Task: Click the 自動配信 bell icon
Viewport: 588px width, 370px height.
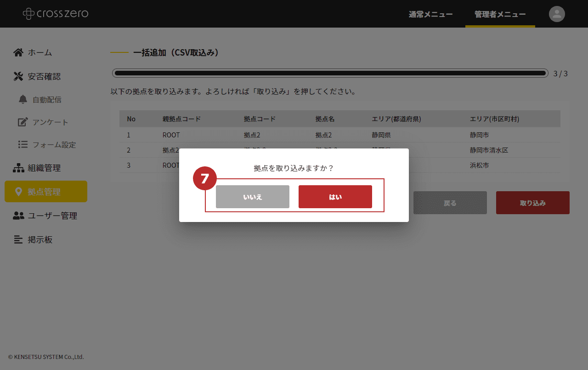Action: 23,99
